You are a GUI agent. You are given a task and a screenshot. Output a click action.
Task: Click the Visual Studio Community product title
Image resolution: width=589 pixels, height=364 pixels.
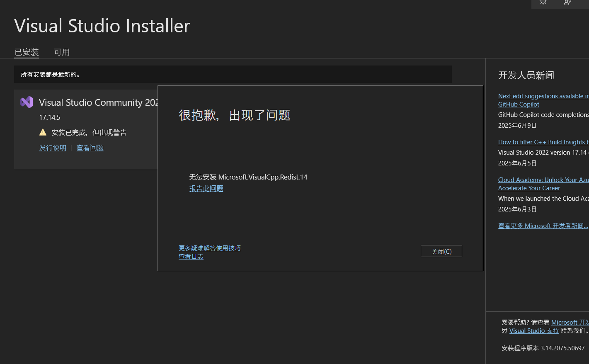click(x=98, y=102)
